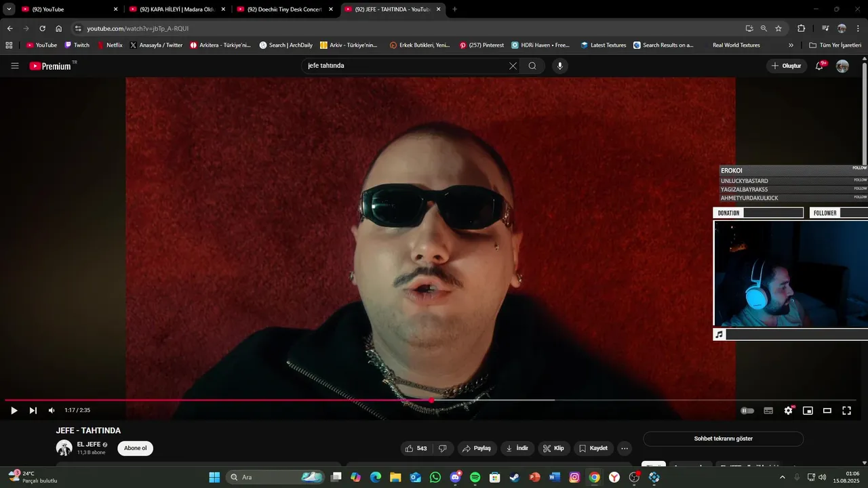Click the address bar URL

pyautogui.click(x=138, y=28)
